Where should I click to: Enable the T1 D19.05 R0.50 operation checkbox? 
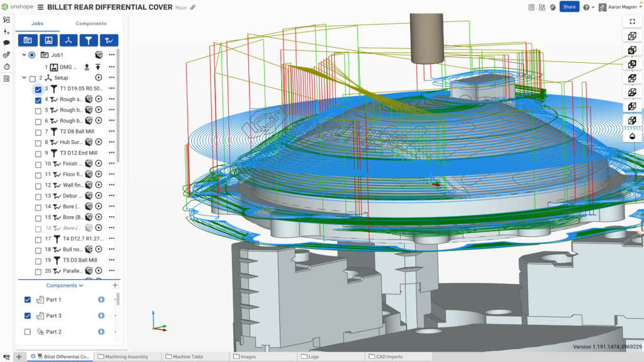click(x=39, y=89)
